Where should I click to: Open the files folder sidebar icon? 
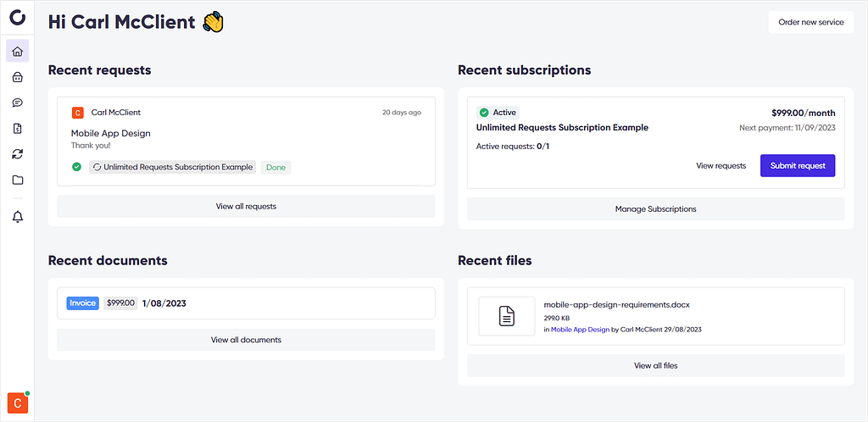click(18, 180)
